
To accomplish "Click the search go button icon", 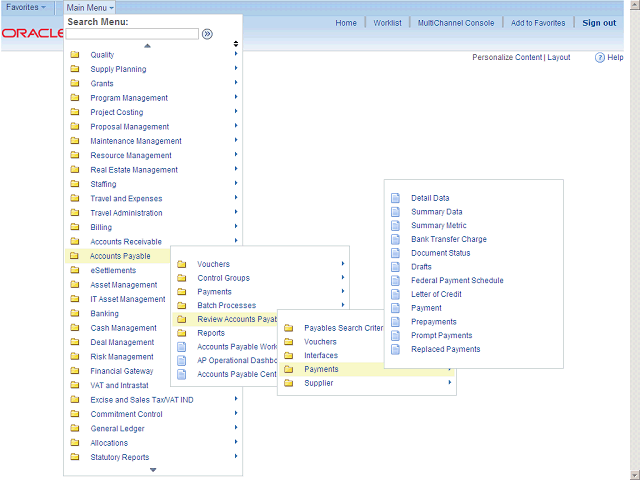I will click(207, 33).
